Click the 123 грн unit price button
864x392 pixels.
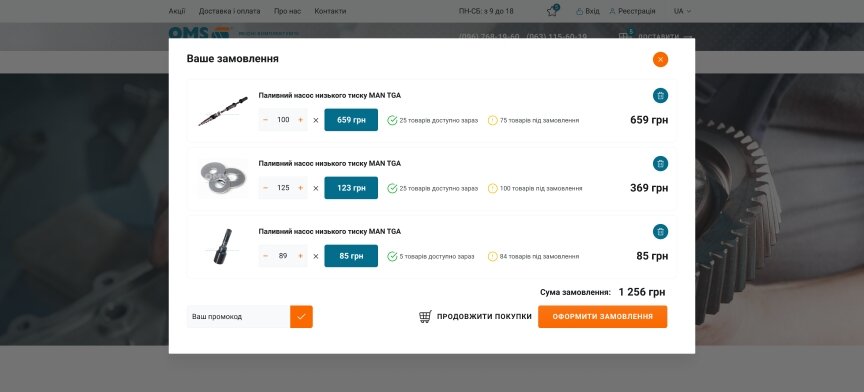351,188
